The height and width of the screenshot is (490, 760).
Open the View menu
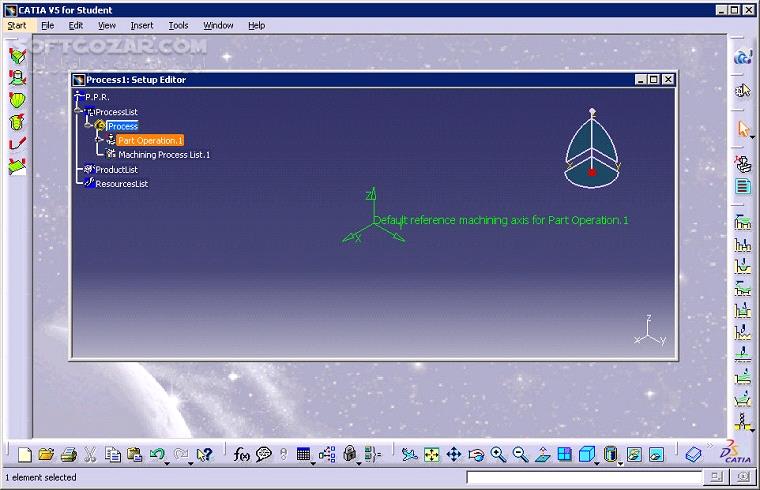pyautogui.click(x=107, y=26)
